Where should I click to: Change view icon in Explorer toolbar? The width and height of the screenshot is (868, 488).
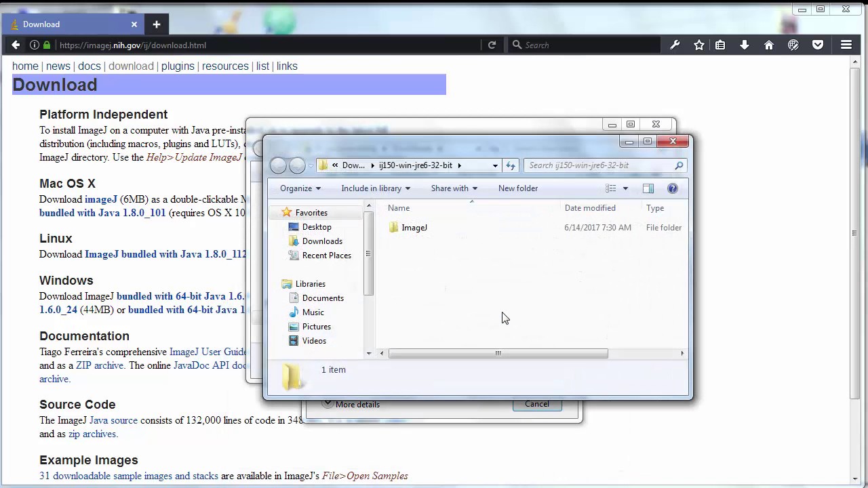point(611,188)
